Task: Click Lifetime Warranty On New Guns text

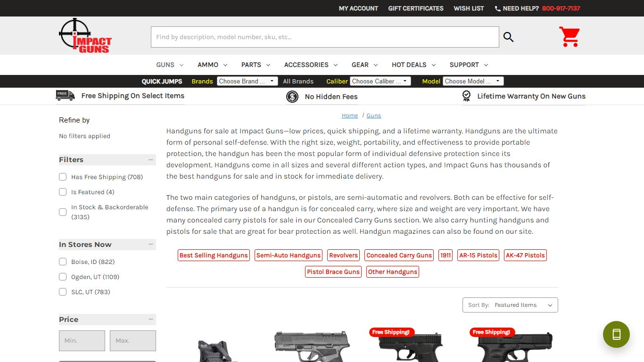Action: pyautogui.click(x=531, y=96)
